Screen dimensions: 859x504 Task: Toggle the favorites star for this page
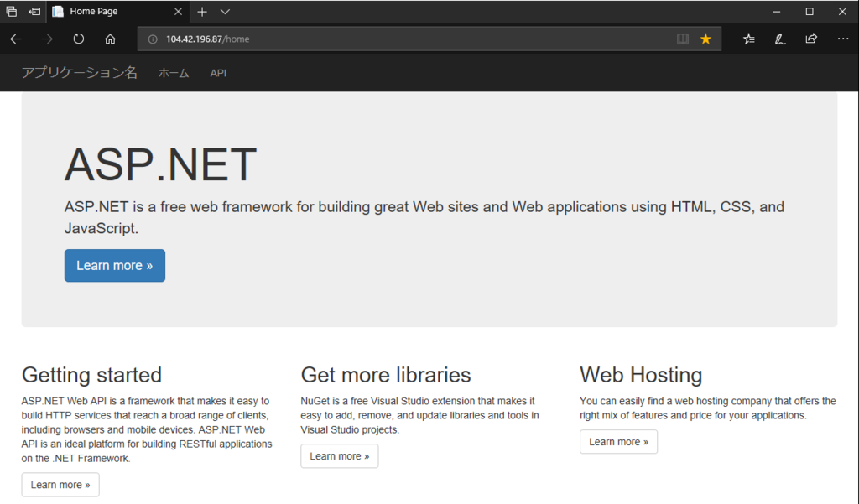click(705, 39)
